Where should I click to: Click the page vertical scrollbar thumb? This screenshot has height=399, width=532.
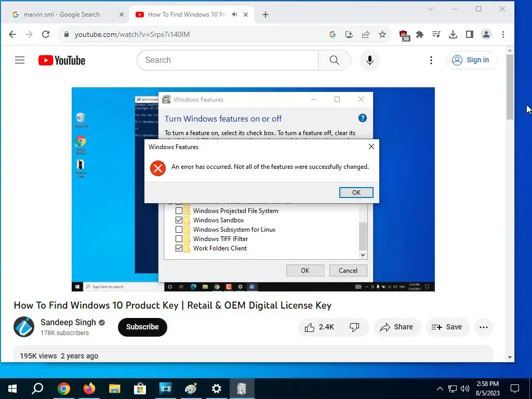[x=510, y=87]
